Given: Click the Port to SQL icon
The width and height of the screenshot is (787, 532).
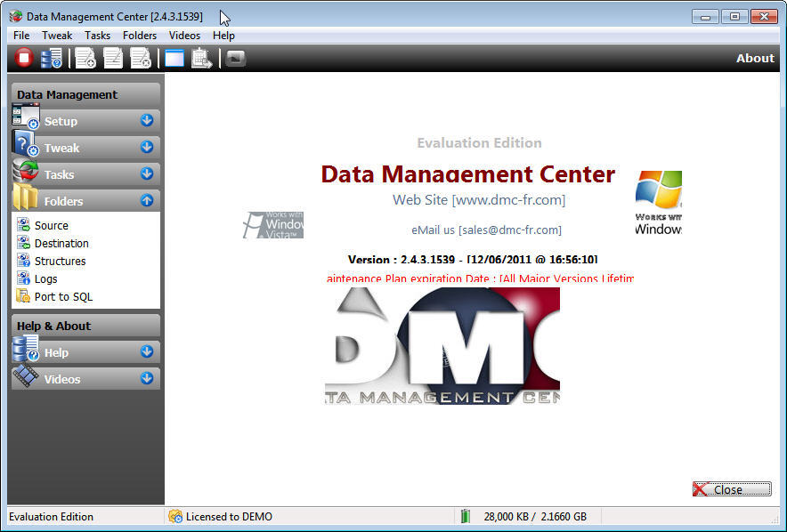Looking at the screenshot, I should point(23,296).
